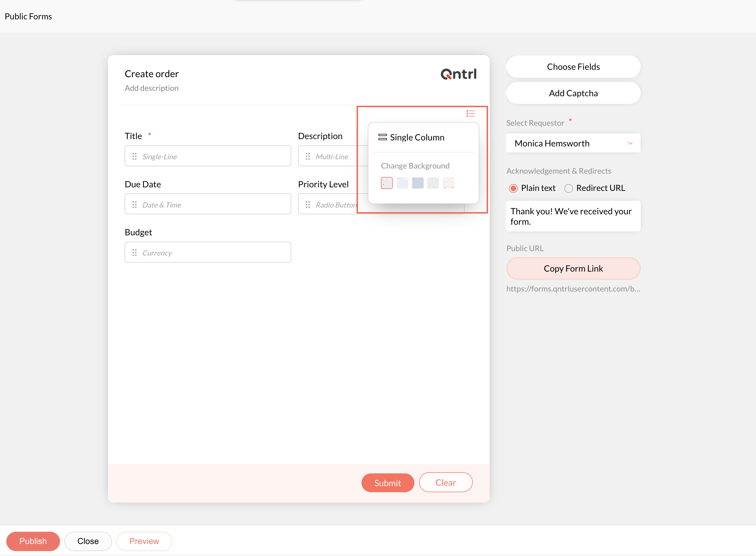Click drag handle on Description Multi-Line field
This screenshot has width=756, height=556.
pos(308,156)
